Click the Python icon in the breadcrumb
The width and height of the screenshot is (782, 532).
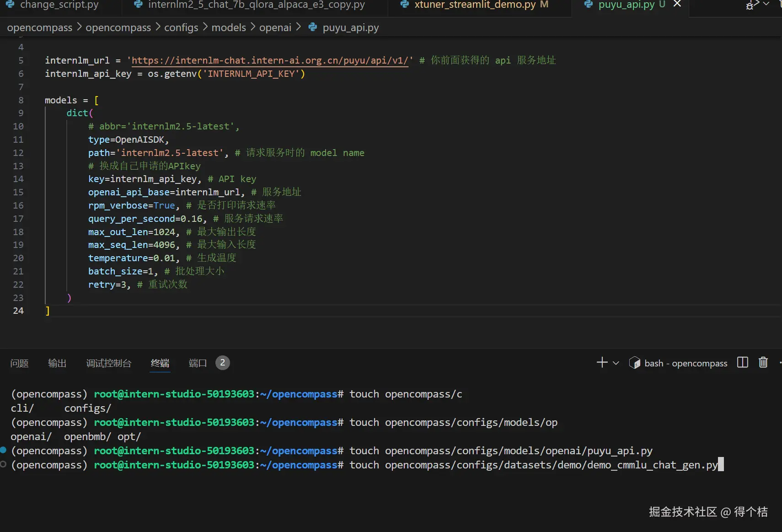[x=313, y=27]
